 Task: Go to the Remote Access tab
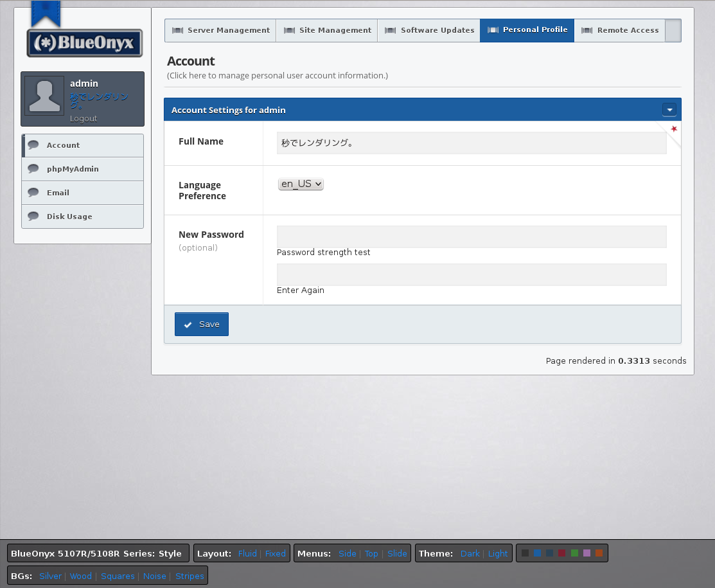[620, 30]
